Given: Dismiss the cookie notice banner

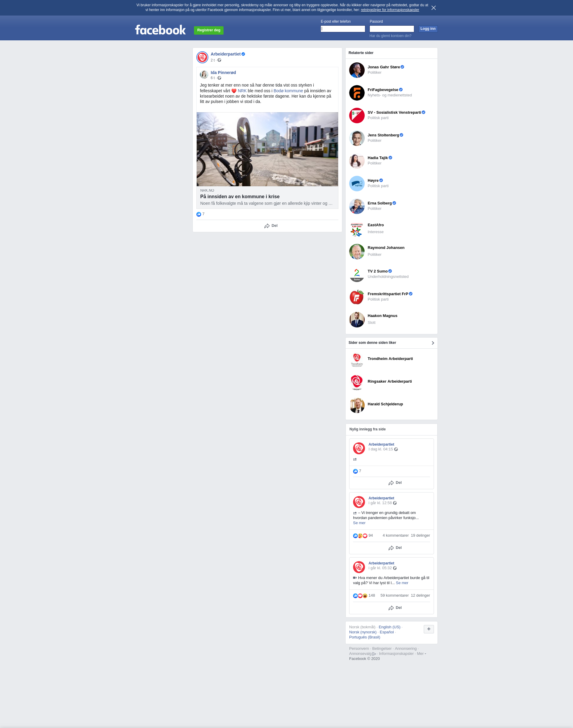Looking at the screenshot, I should tap(433, 8).
